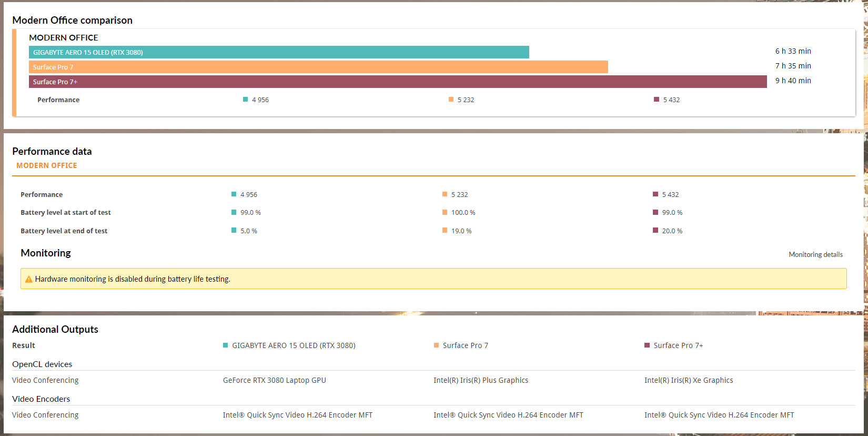The width and height of the screenshot is (868, 436).
Task: Click 'GeForce RTX 3080 Laptop GPU' cell
Action: (275, 380)
